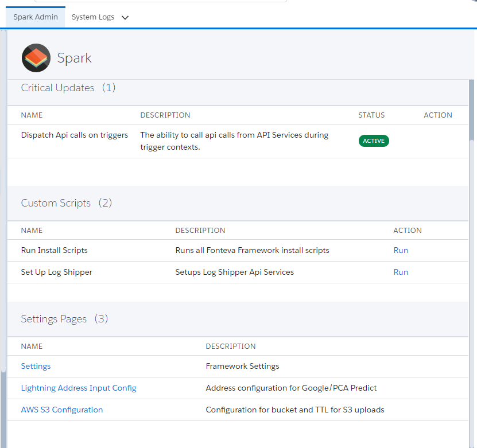Click the ACTION column header under Custom Scripts

point(407,230)
